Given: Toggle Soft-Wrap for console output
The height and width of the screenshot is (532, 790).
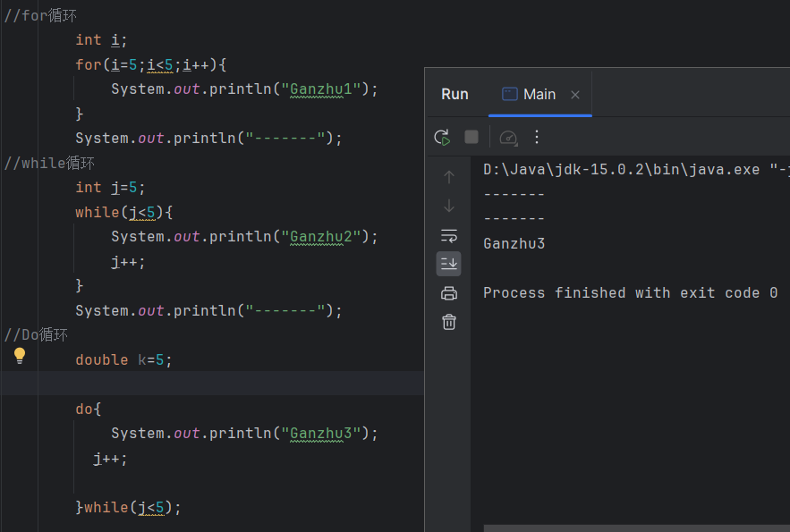Looking at the screenshot, I should [448, 235].
